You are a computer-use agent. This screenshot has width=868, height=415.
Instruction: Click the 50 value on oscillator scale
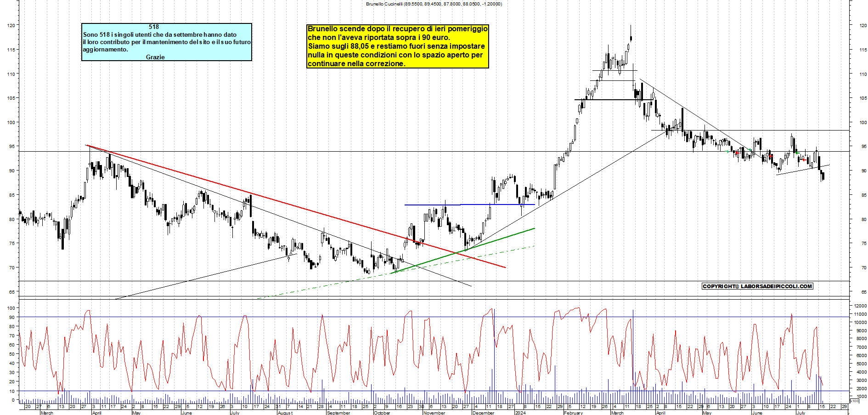point(12,354)
